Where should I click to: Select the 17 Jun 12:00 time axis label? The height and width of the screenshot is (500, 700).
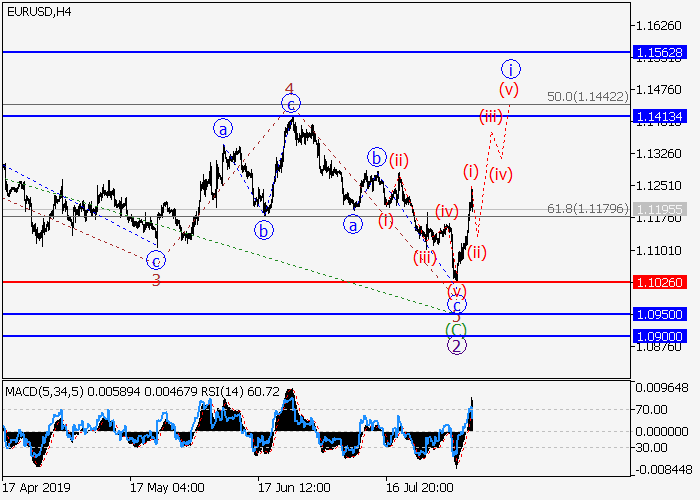[x=294, y=488]
